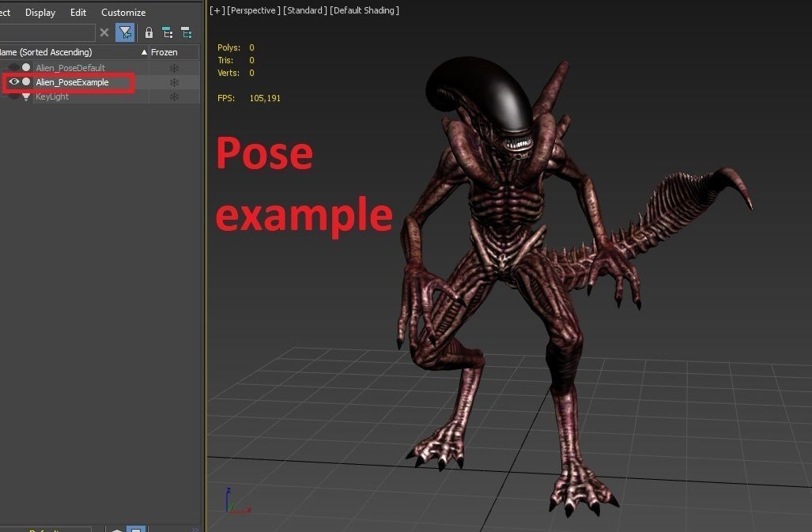
Task: Click the rightmost sort by layer icon
Action: click(x=187, y=32)
